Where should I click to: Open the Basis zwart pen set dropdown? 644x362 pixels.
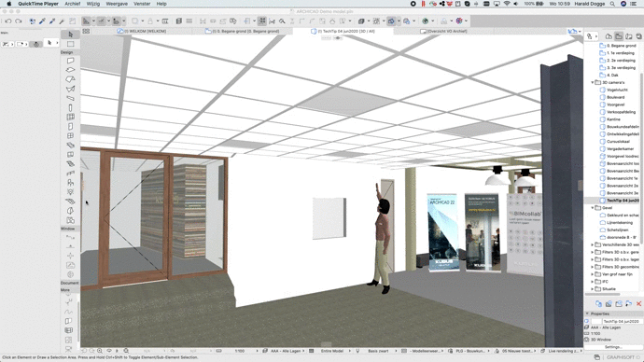pyautogui.click(x=378, y=352)
